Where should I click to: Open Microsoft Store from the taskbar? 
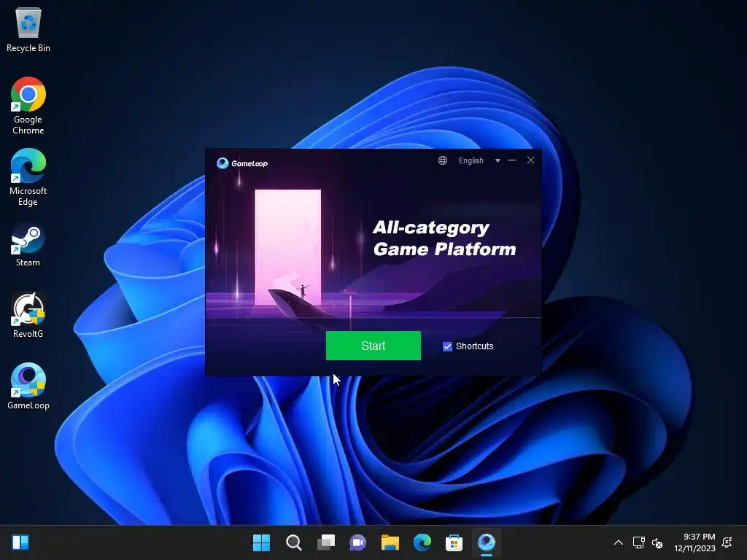pos(454,542)
